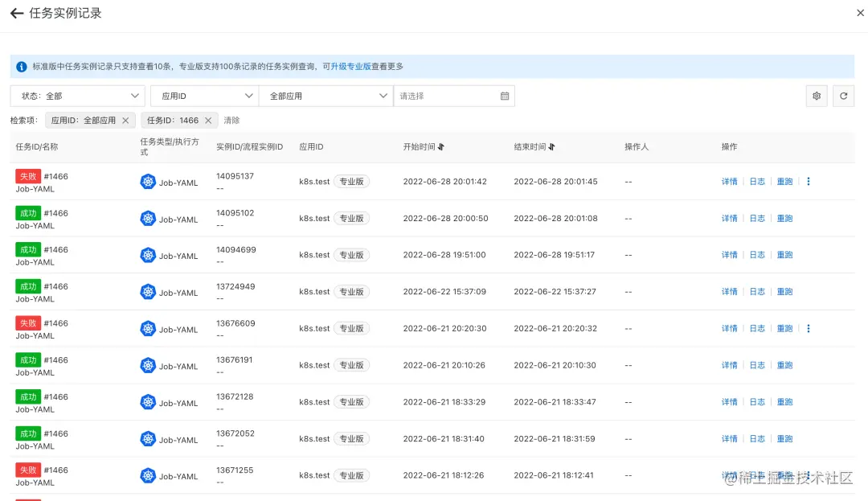Click 清除 to clear search filters
Image resolution: width=868 pixels, height=501 pixels.
[231, 120]
